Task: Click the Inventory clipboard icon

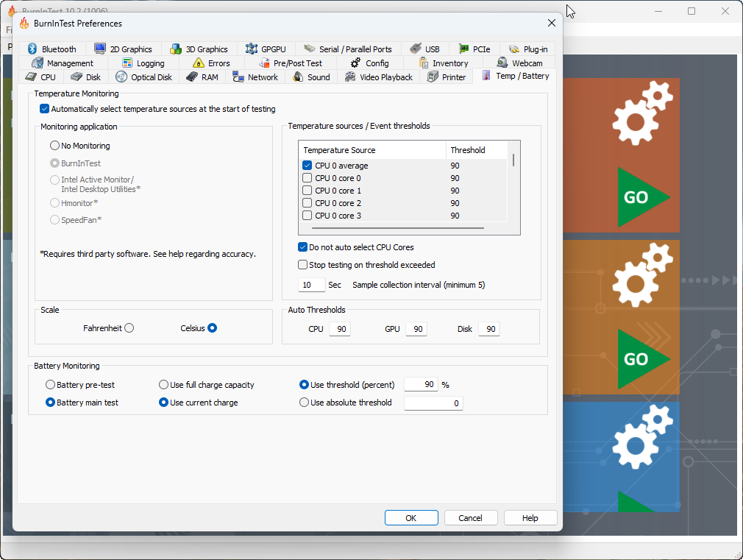Action: tap(424, 63)
